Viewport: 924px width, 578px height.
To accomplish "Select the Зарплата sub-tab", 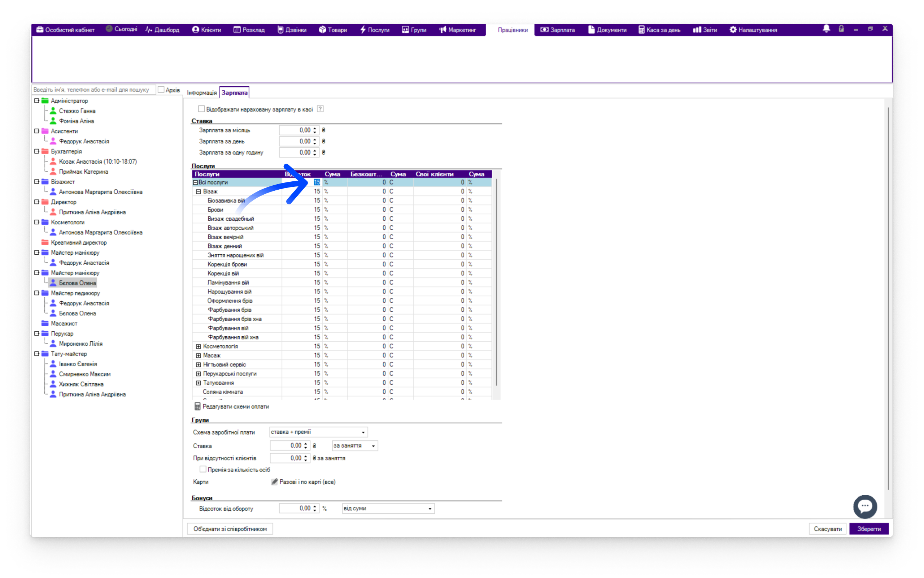I will pos(235,92).
